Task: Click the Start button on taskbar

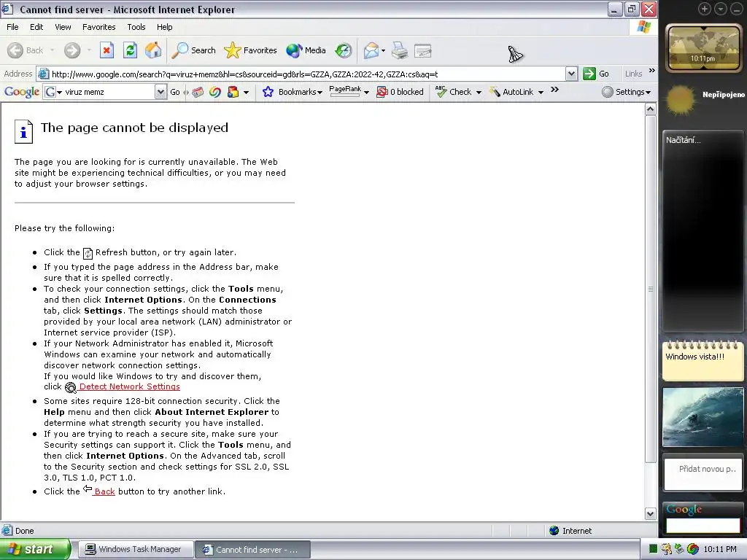Action: point(35,549)
